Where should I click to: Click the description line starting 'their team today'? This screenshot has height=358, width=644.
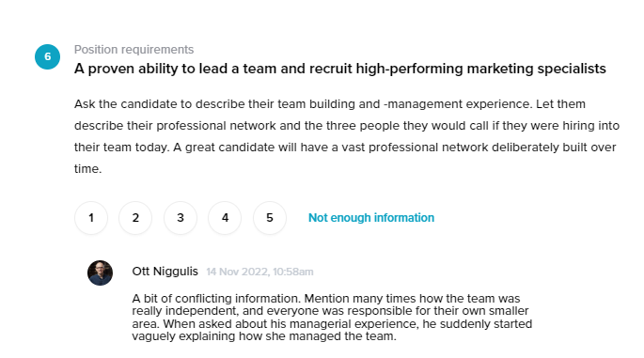tap(345, 148)
